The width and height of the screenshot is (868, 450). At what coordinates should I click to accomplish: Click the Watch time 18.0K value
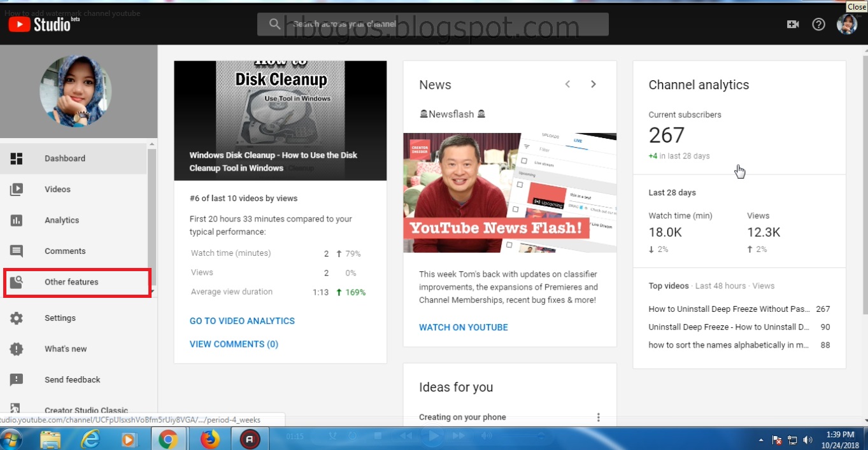tap(667, 232)
